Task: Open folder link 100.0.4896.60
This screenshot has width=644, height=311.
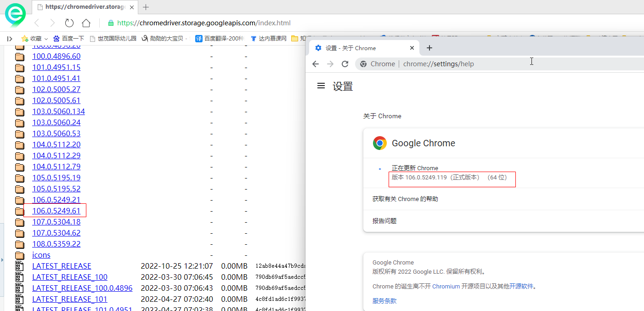Action: click(56, 56)
